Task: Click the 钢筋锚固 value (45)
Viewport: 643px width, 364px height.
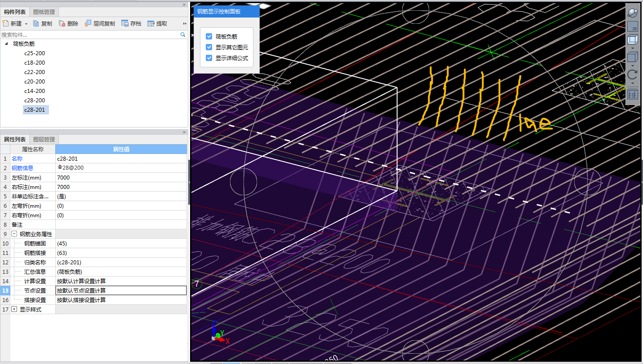Action: [121, 243]
